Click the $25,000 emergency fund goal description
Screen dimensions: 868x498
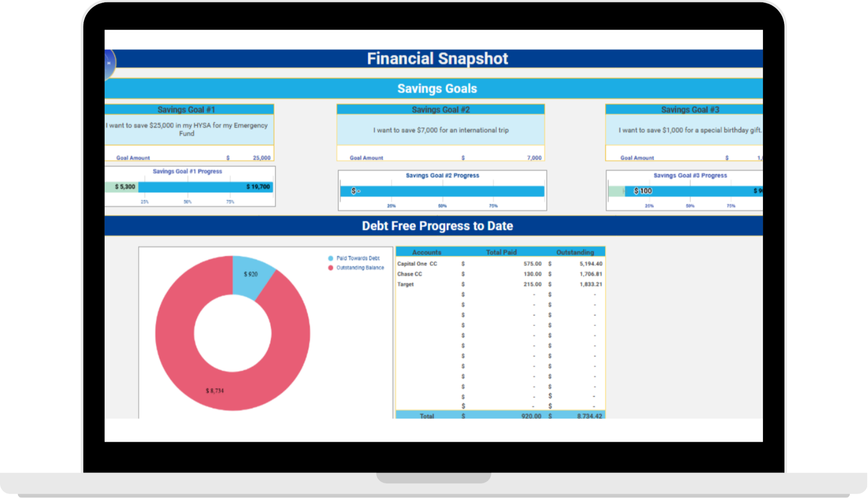tap(187, 129)
